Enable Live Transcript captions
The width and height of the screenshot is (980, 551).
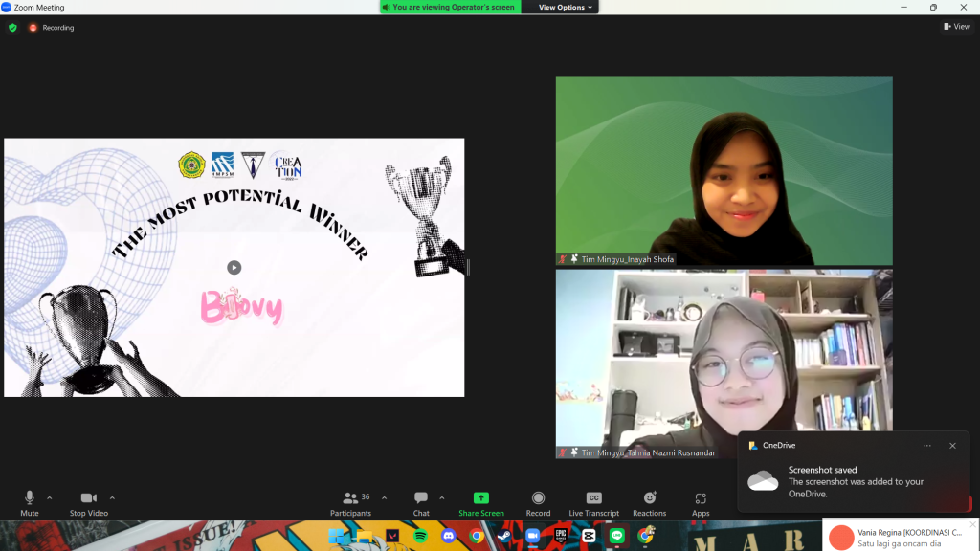593,502
